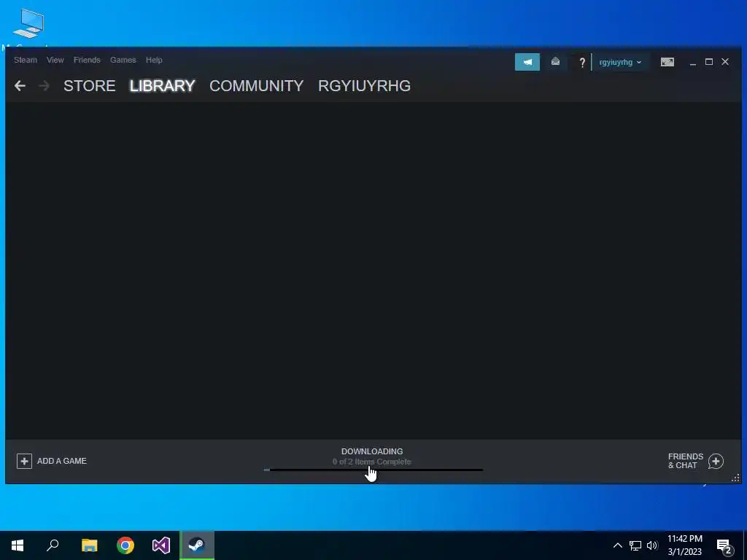Screen dimensions: 747x560
Task: Open network status tray icon
Action: coord(635,545)
